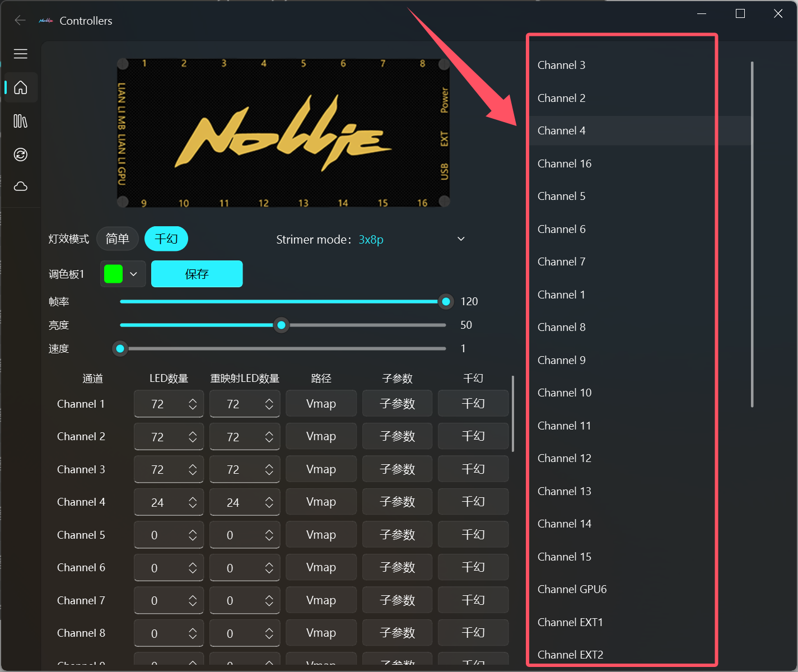Click the channel table scrollbar
Screen dimensions: 798x672
click(x=513, y=414)
